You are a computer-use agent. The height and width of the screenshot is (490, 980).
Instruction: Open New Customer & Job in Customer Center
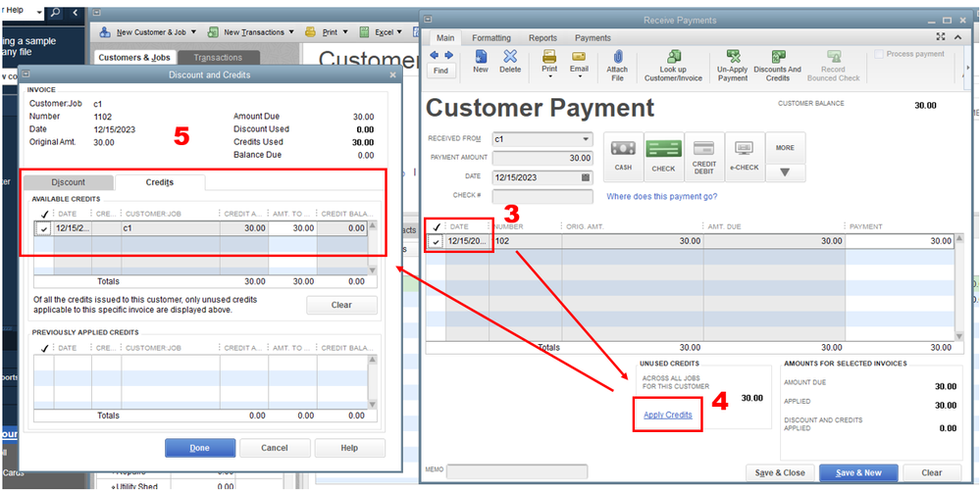point(149,31)
